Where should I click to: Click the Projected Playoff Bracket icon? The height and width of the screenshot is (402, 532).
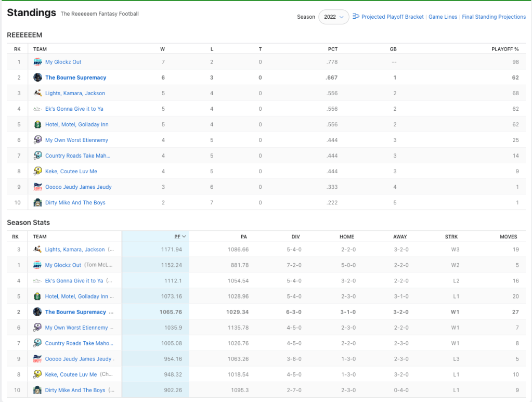(356, 17)
